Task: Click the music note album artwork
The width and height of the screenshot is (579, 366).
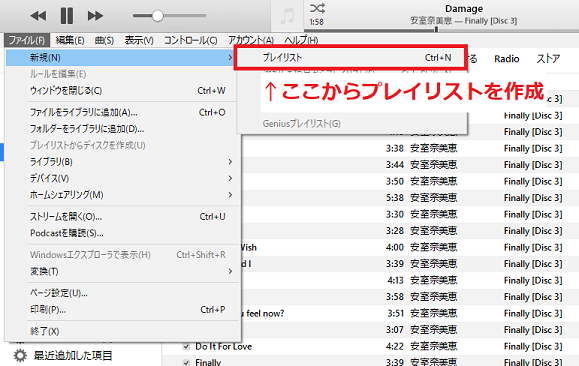Action: (x=287, y=16)
